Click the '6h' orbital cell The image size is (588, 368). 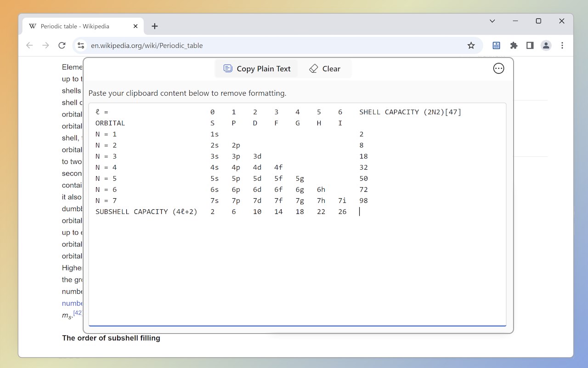click(x=321, y=189)
